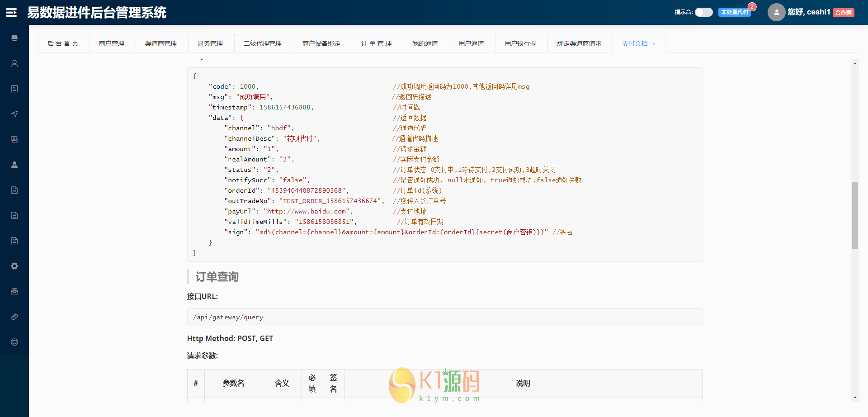Click the "code": 1000 line
This screenshot has width=868, height=417.
click(234, 86)
